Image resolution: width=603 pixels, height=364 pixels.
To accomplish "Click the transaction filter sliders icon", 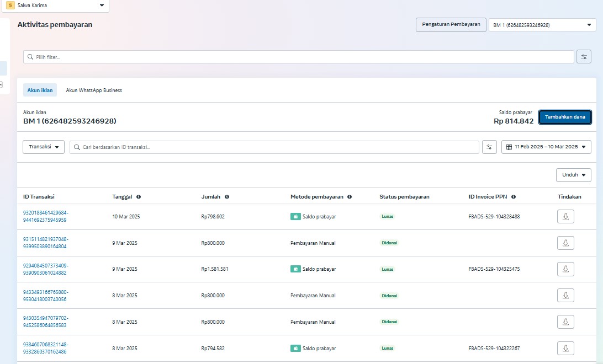I will pyautogui.click(x=489, y=147).
